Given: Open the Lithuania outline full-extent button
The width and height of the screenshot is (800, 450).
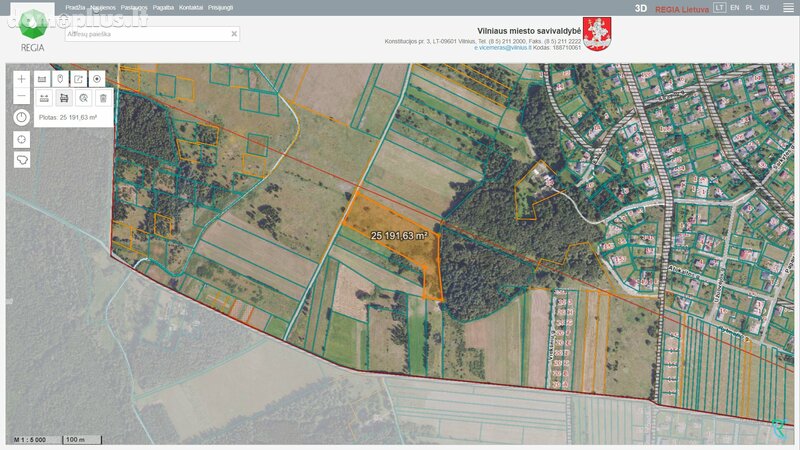Looking at the screenshot, I should [21, 160].
